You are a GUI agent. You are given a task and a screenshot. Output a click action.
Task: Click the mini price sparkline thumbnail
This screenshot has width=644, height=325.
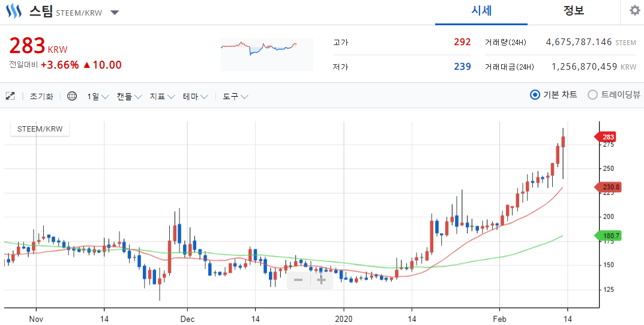(x=267, y=55)
